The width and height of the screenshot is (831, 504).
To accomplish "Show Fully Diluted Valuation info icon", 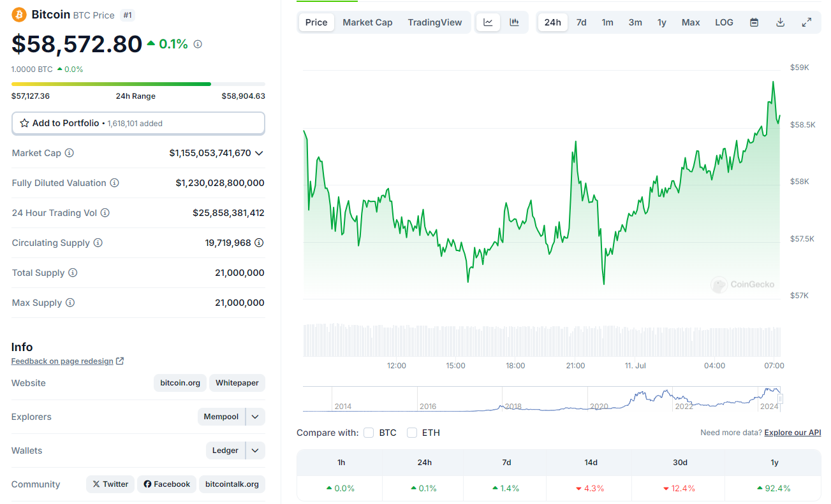I will [115, 183].
